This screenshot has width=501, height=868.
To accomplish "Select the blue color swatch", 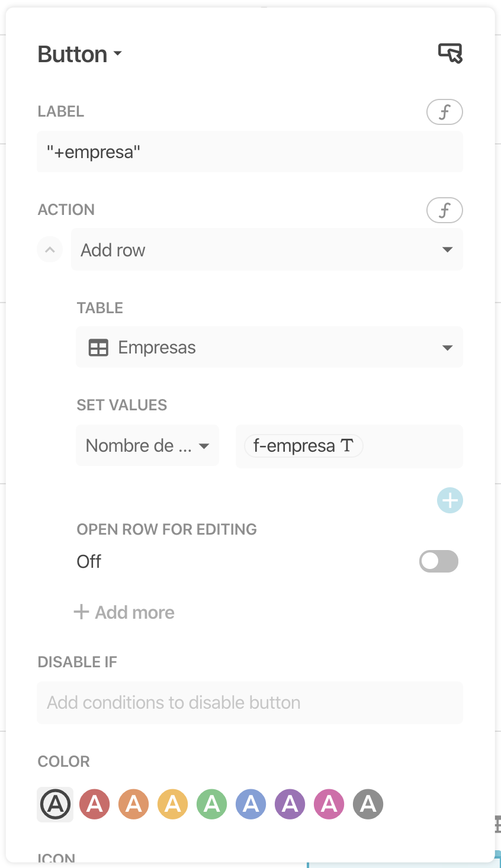I will [x=251, y=804].
